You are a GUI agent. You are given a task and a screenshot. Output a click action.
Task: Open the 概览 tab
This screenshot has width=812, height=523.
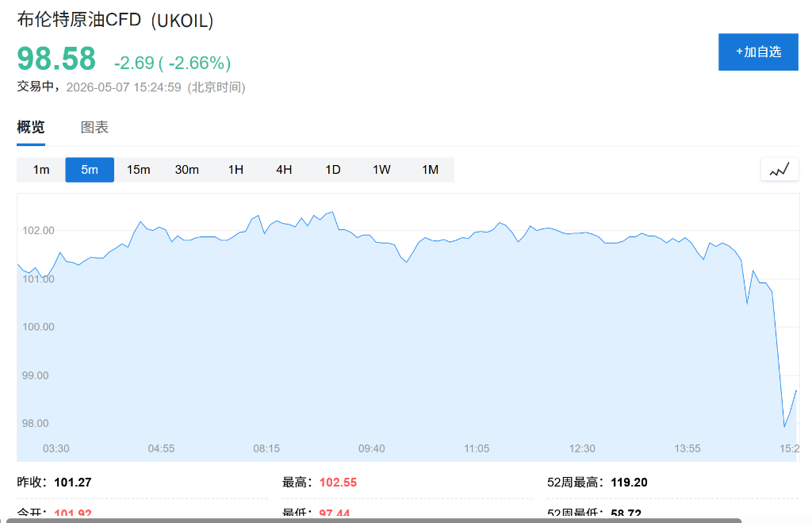[x=31, y=128]
